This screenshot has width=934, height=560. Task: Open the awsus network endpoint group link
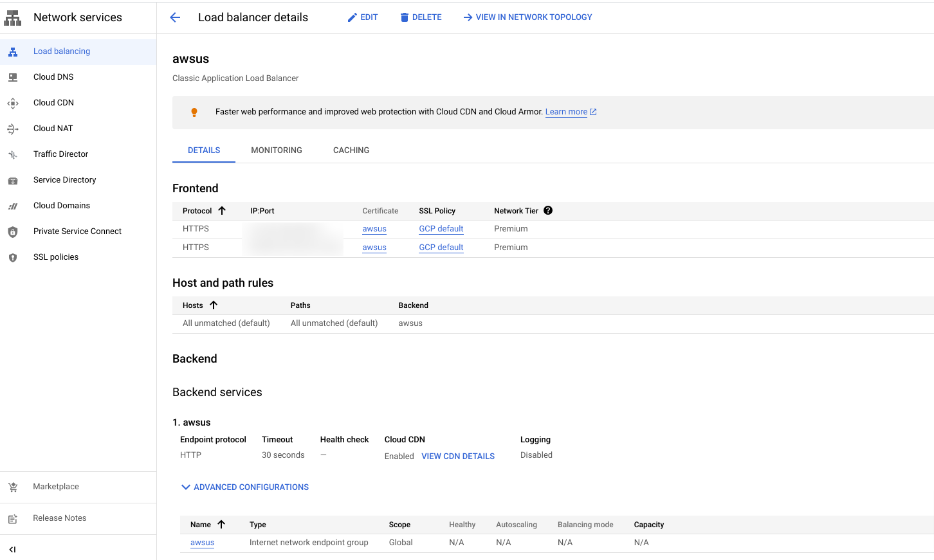tap(202, 543)
